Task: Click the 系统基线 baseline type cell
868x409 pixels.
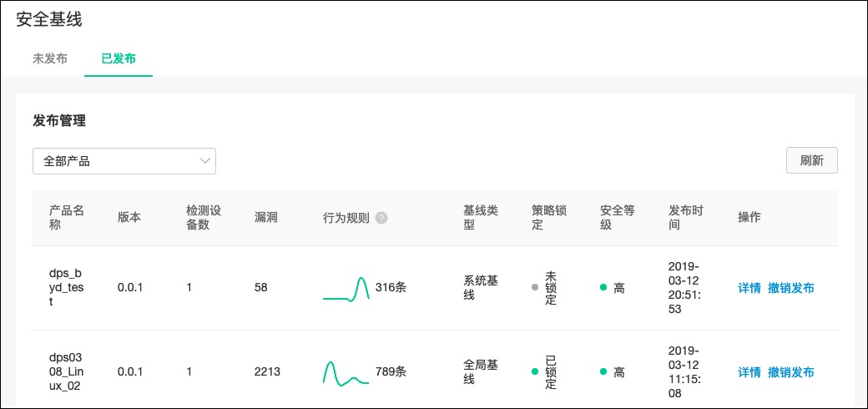Action: click(x=481, y=288)
